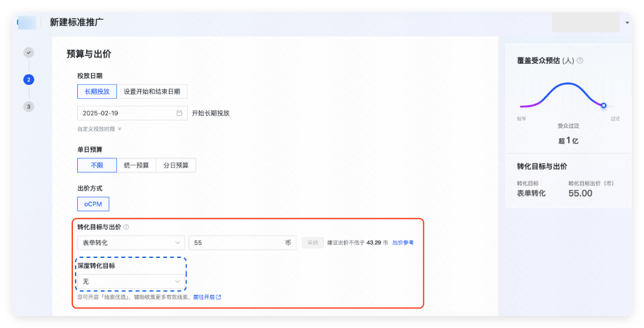Click the 43.29 suggested bid value
This screenshot has height=328, width=644.
[374, 242]
